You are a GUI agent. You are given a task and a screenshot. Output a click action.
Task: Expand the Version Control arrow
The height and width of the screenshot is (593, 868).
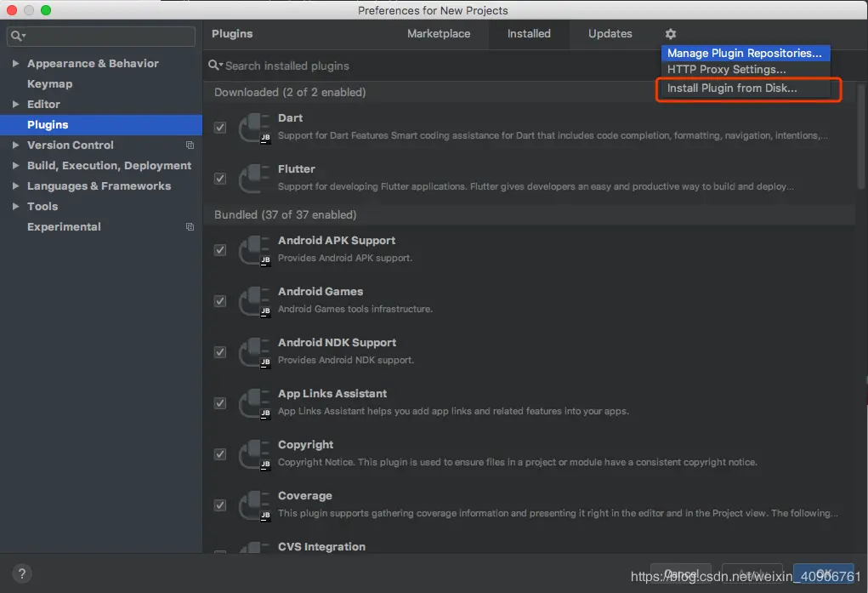tap(15, 145)
